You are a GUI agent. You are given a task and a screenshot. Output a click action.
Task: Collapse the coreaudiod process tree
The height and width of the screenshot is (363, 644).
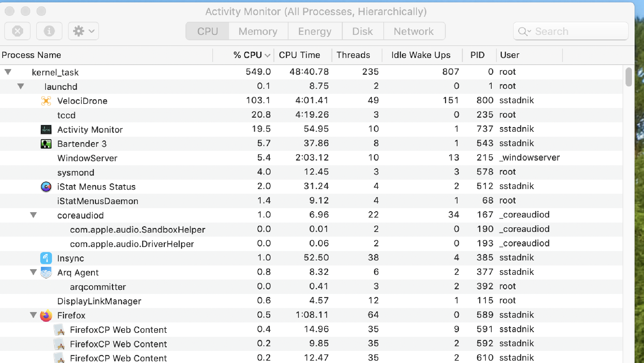[33, 215]
